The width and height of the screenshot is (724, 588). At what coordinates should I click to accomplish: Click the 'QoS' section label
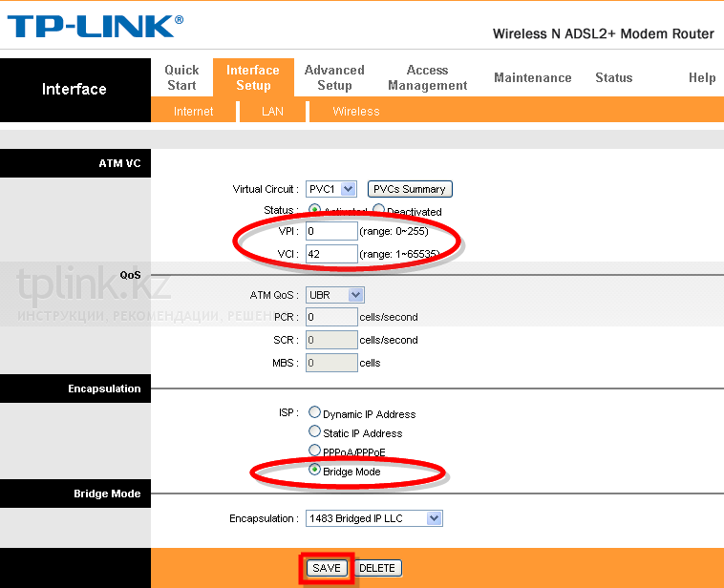[130, 275]
